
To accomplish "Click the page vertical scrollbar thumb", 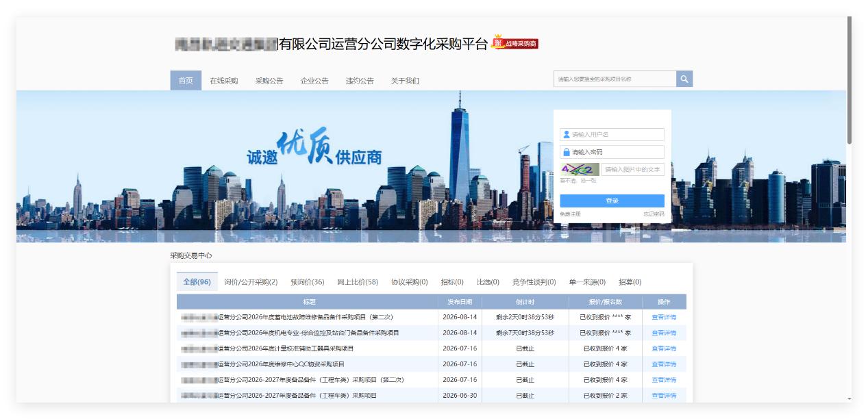I will (850, 80).
